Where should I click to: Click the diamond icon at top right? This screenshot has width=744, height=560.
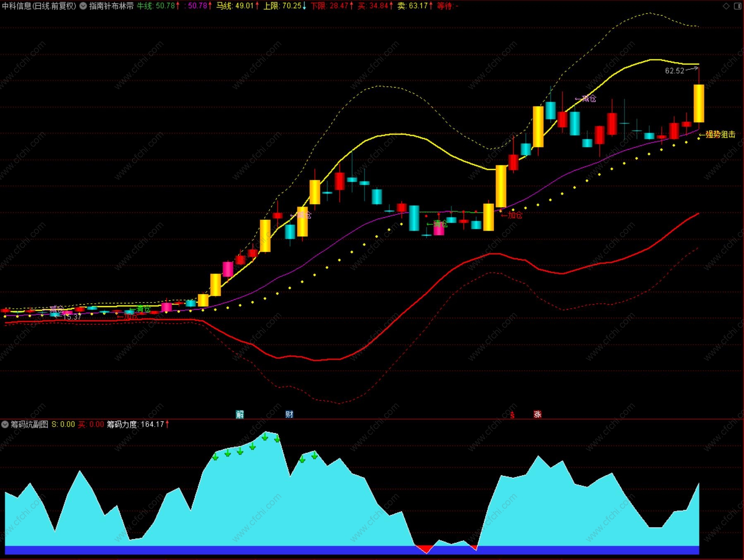click(x=726, y=6)
